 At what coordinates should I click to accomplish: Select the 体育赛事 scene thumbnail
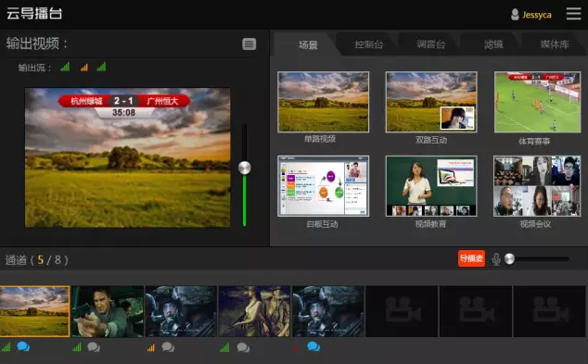pos(537,102)
